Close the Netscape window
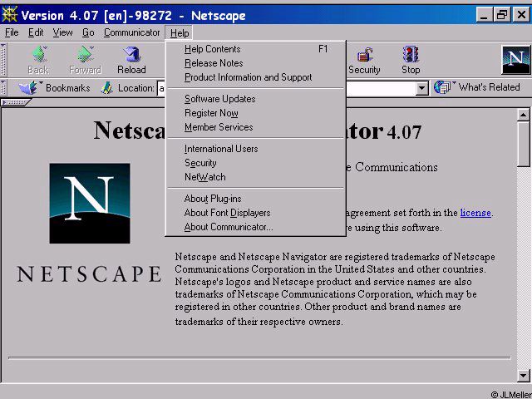Image resolution: width=532 pixels, height=399 pixels. pyautogui.click(x=521, y=15)
